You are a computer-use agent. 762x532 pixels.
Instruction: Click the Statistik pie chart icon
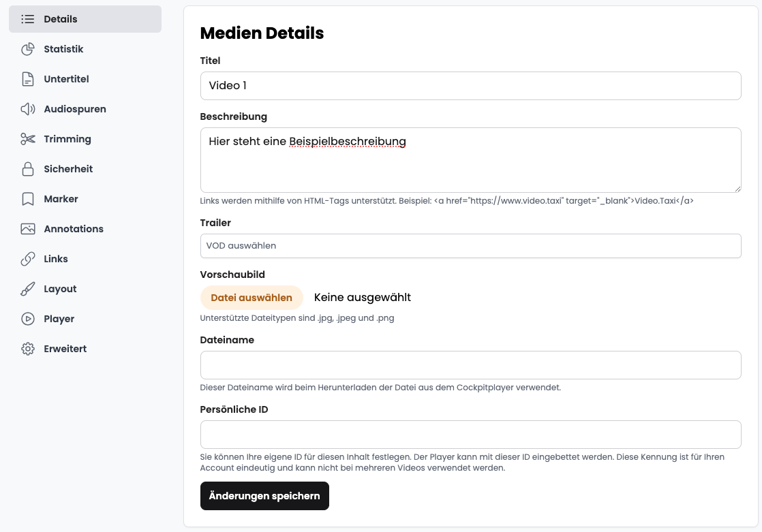tap(28, 49)
